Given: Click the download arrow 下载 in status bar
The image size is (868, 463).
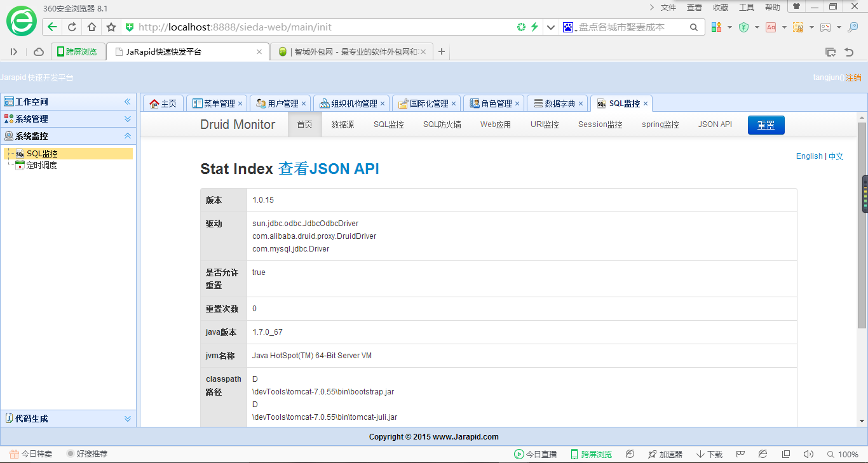Looking at the screenshot, I should [709, 454].
